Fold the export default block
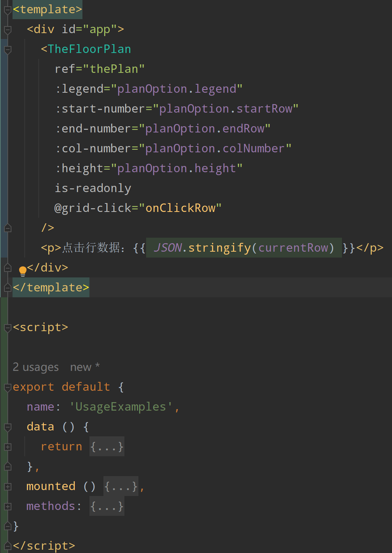Screen dimensions: 392x553 click(7, 387)
